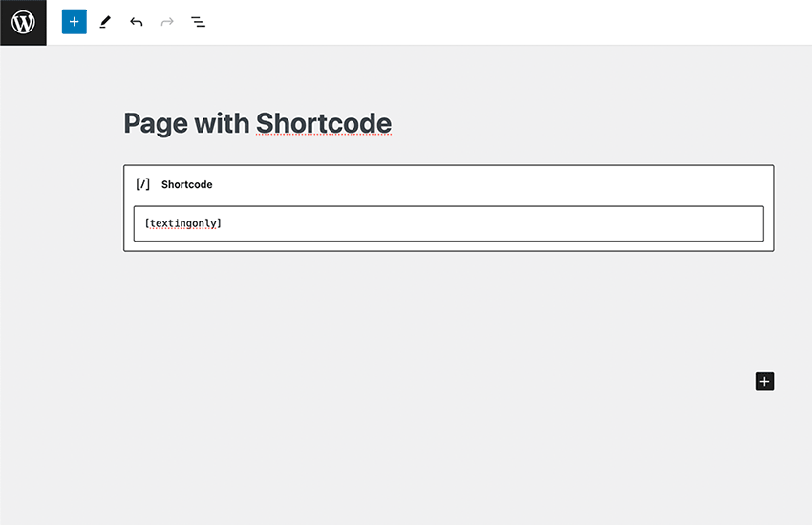Focus the shortcode input containing [textingonly]
The image size is (812, 525).
click(x=448, y=223)
